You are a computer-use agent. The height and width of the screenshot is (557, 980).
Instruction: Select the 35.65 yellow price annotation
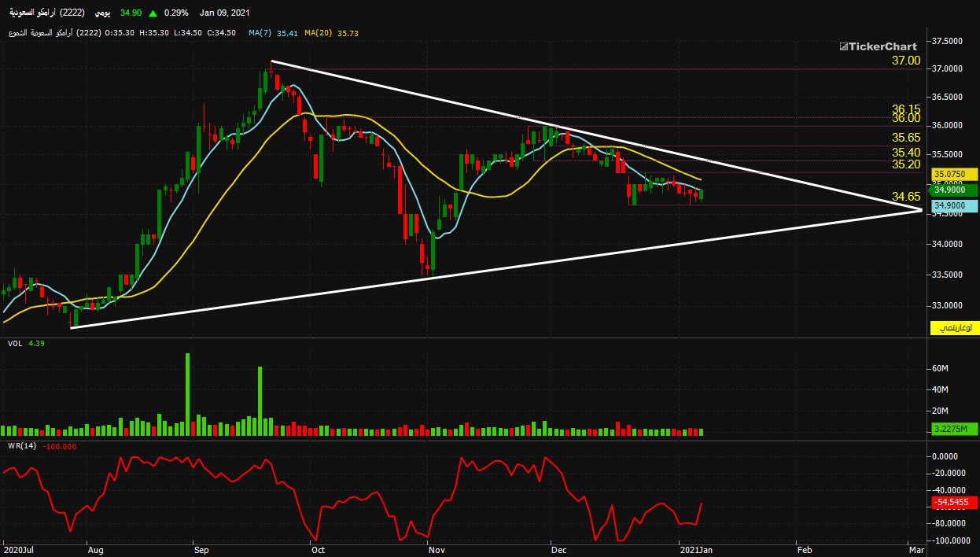coord(906,137)
